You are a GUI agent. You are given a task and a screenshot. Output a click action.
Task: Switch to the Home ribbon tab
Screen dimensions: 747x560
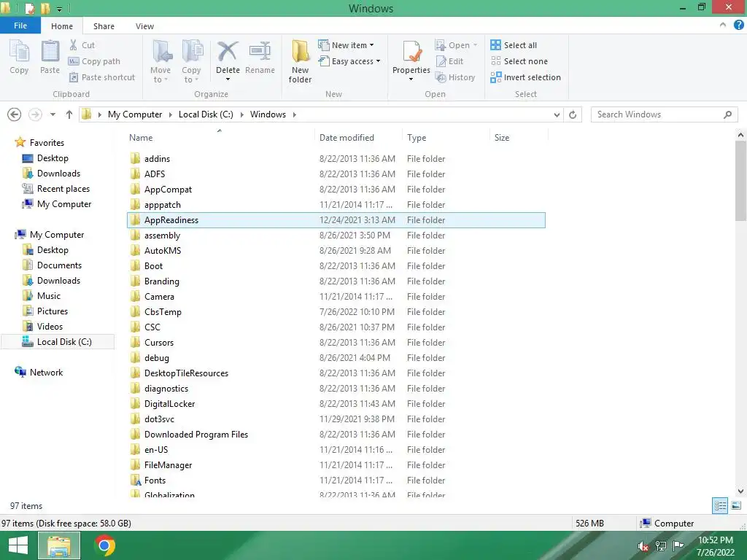tap(62, 26)
